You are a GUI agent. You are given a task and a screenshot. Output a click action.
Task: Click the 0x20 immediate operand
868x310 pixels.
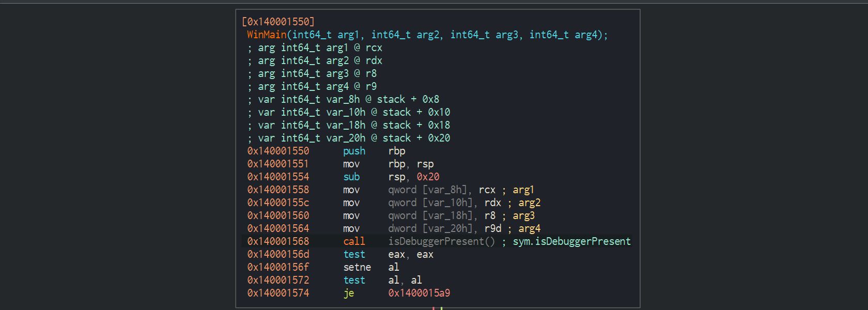pyautogui.click(x=428, y=177)
